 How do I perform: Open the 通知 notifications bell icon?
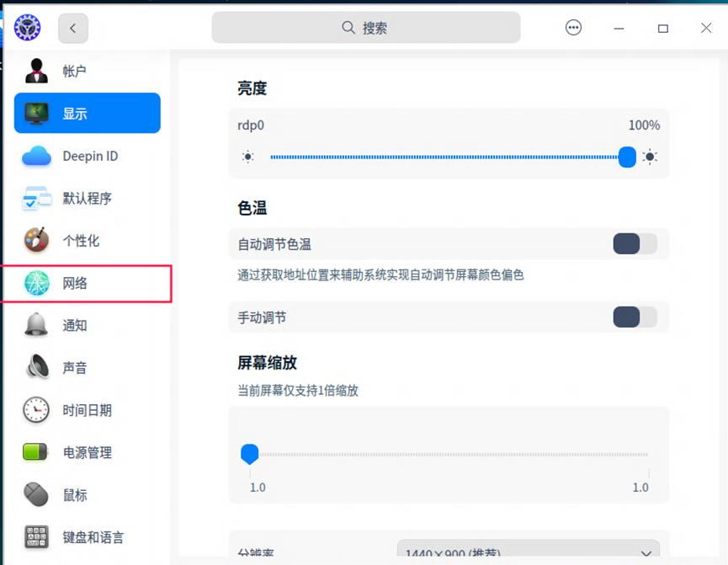[35, 325]
